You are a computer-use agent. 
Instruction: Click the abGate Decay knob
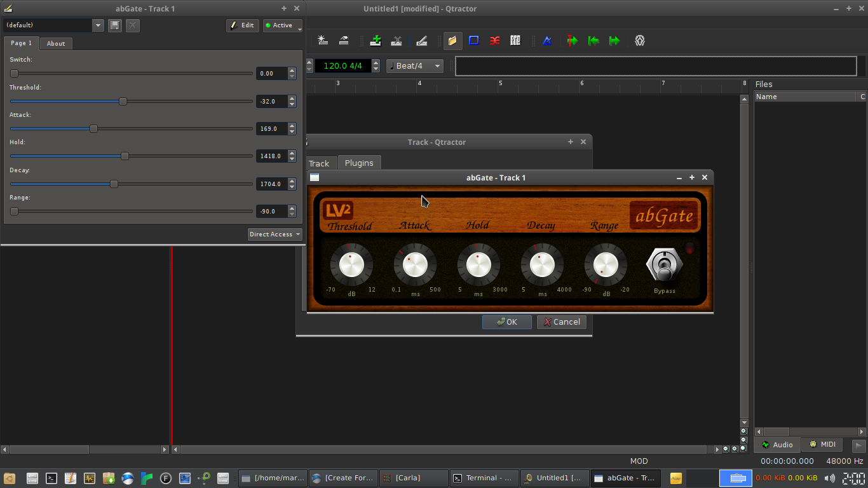[x=542, y=265]
